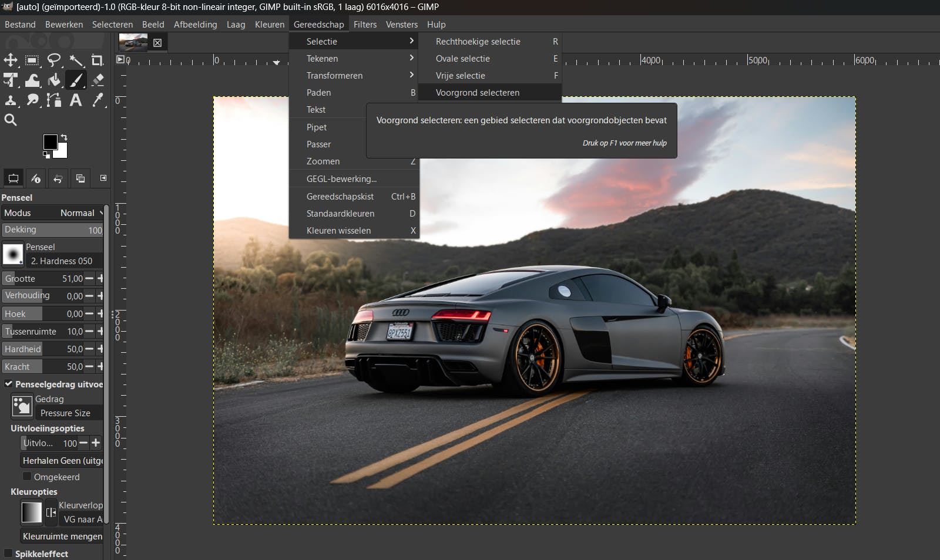Pick the Crop tool
This screenshot has height=560, width=940.
(98, 60)
